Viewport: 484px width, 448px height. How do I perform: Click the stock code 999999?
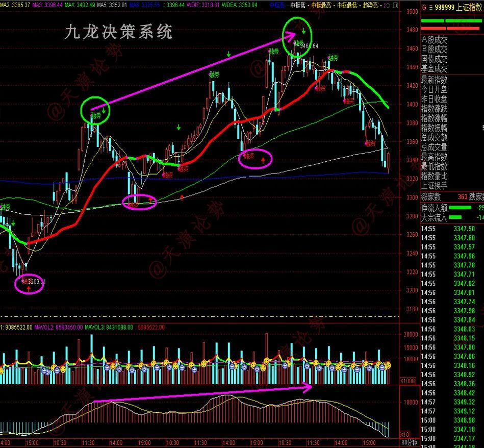click(x=445, y=8)
